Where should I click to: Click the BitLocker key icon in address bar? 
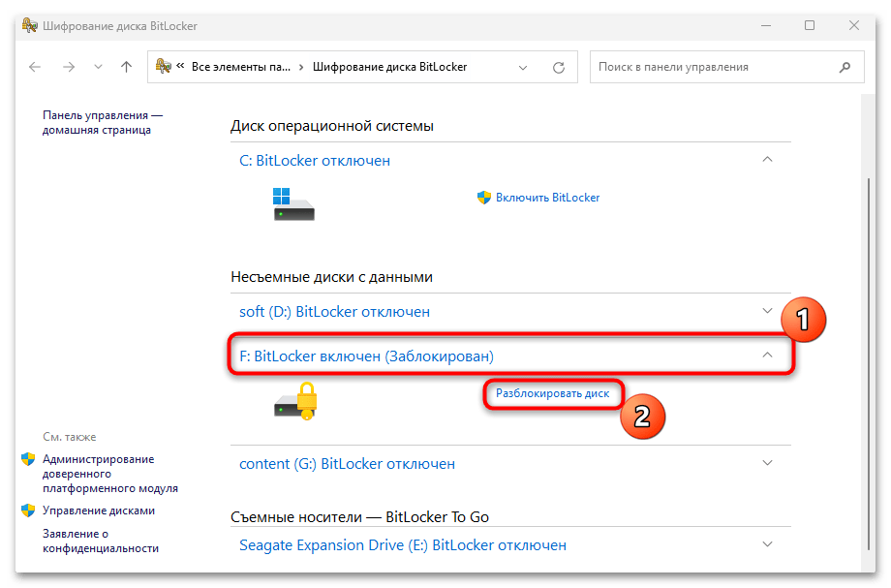coord(164,66)
